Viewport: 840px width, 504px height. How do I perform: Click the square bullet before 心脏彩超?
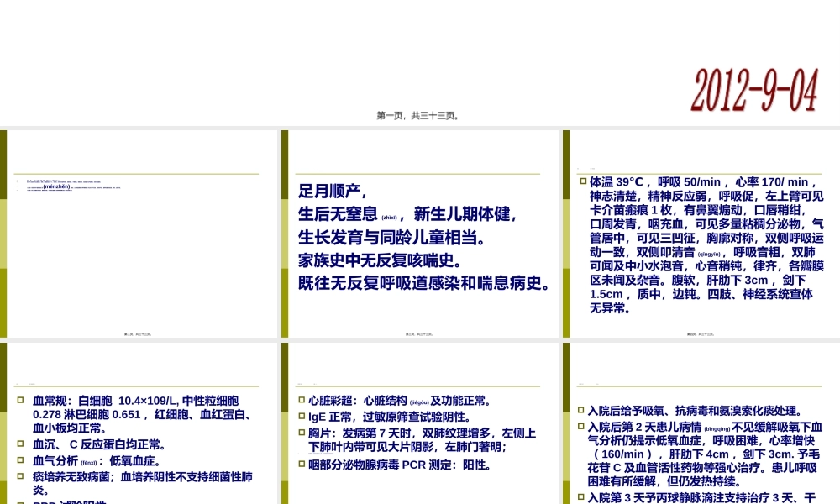coord(301,398)
